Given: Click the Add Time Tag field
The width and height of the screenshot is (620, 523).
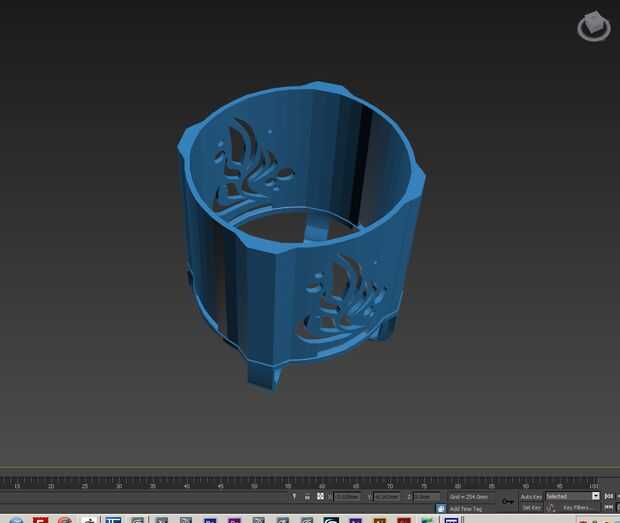Looking at the screenshot, I should (466, 509).
